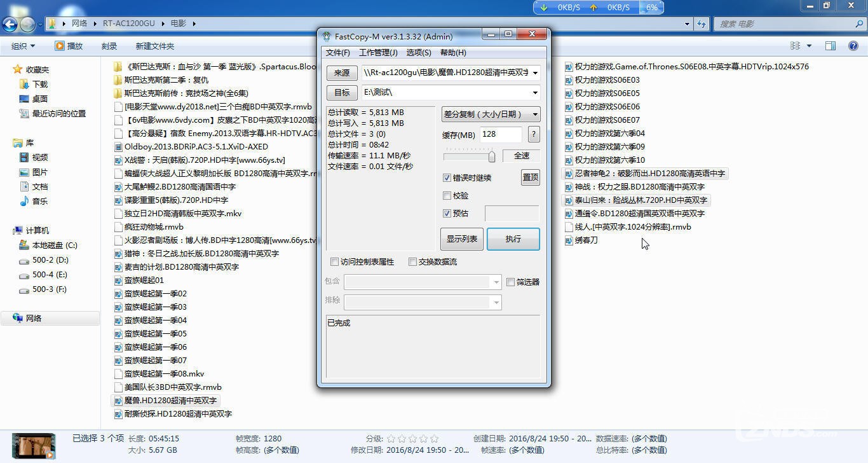The image size is (868, 463).
Task: Uncheck the 错误时继续 checkbox
Action: click(x=447, y=177)
